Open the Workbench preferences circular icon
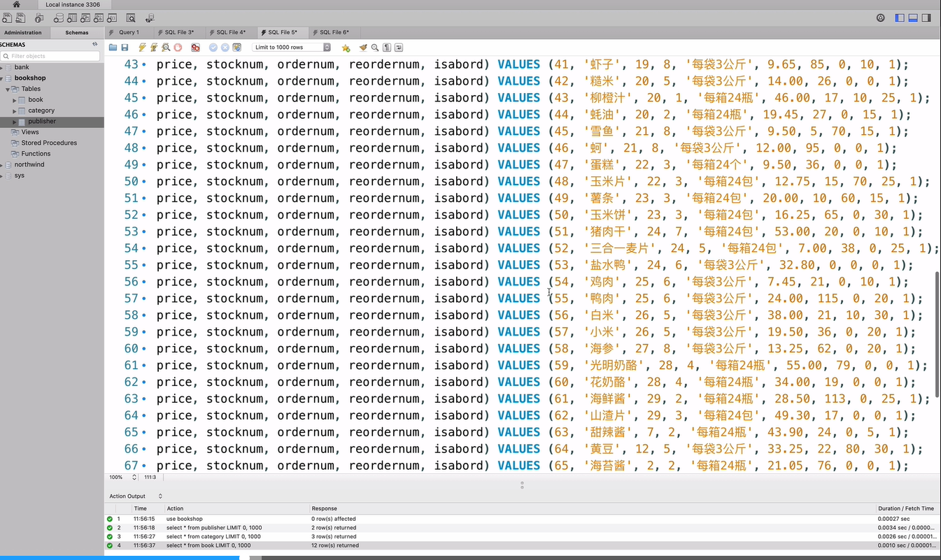 coord(880,18)
